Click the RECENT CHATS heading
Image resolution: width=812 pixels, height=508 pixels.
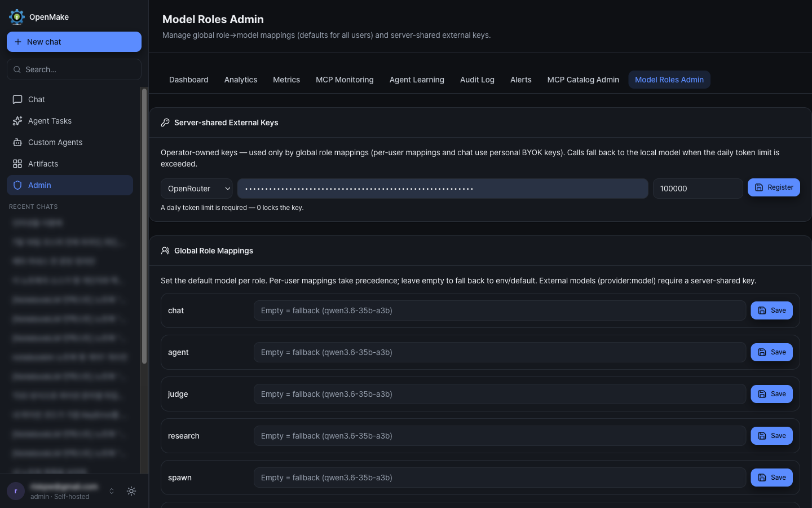tap(33, 207)
